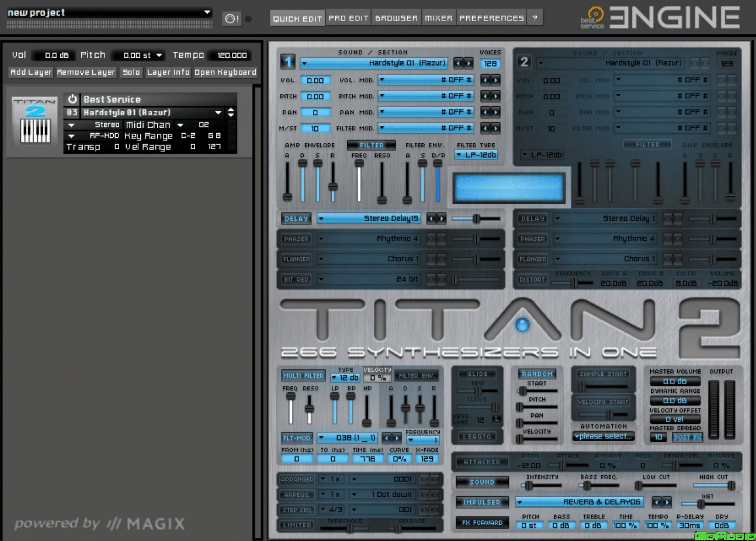Image resolution: width=756 pixels, height=541 pixels.
Task: Switch to the PRO EDIT tab
Action: pos(348,18)
